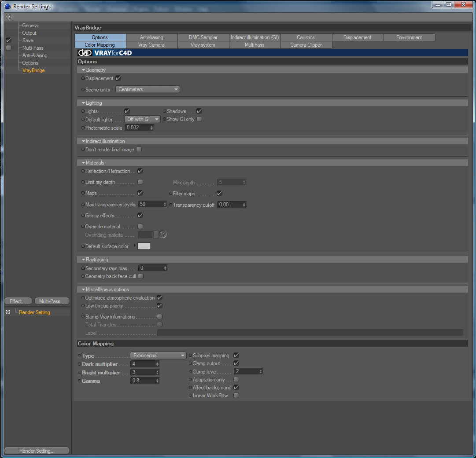This screenshot has height=458, width=476.
Task: Select General in the settings tree
Action: tap(30, 26)
